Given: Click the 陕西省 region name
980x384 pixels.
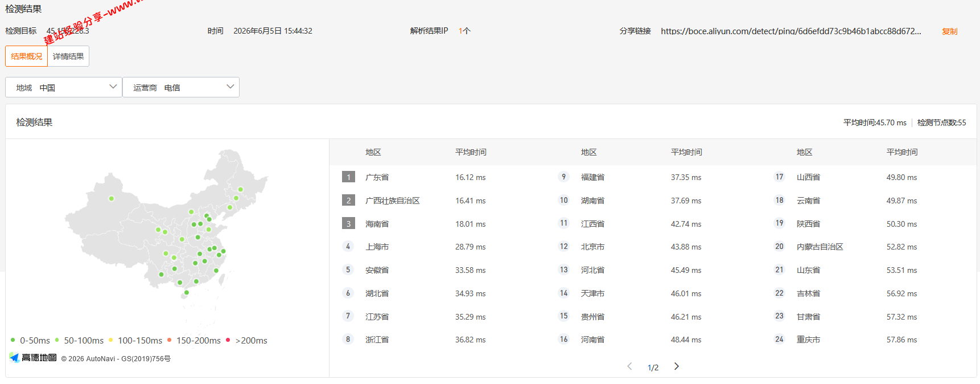Looking at the screenshot, I should click(x=808, y=224).
